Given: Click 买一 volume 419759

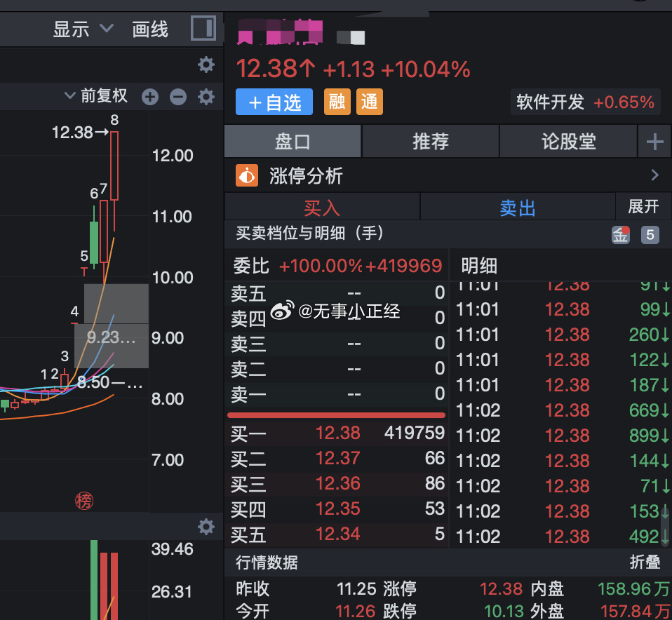Looking at the screenshot, I should tap(415, 433).
